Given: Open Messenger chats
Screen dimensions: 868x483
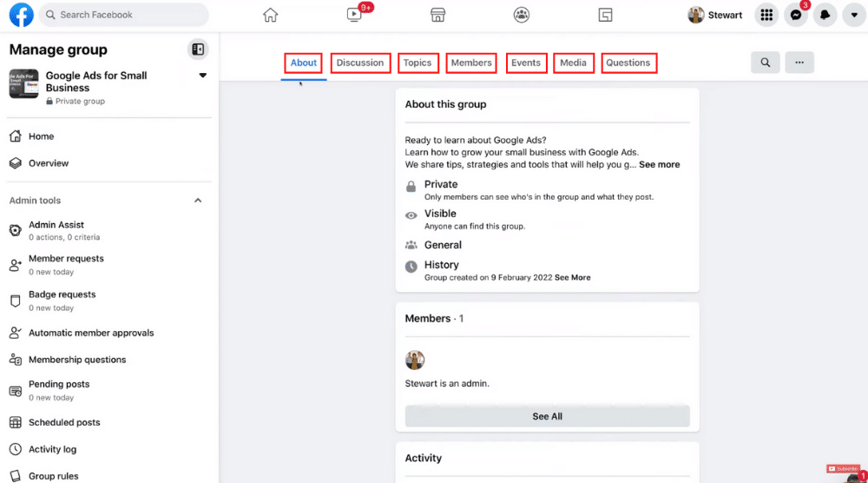Looking at the screenshot, I should click(796, 15).
